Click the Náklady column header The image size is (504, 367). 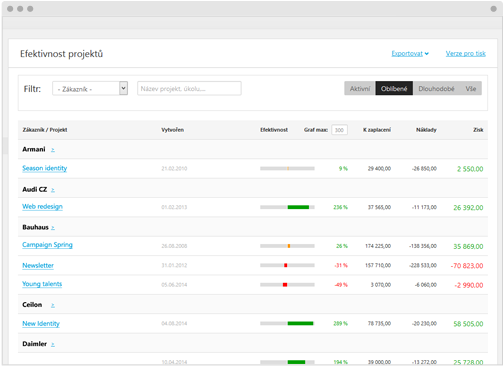(x=426, y=130)
